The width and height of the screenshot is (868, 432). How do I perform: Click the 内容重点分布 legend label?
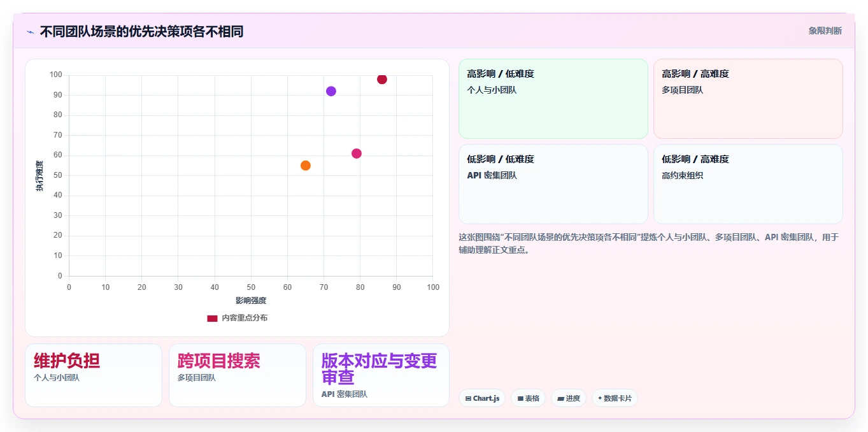245,318
